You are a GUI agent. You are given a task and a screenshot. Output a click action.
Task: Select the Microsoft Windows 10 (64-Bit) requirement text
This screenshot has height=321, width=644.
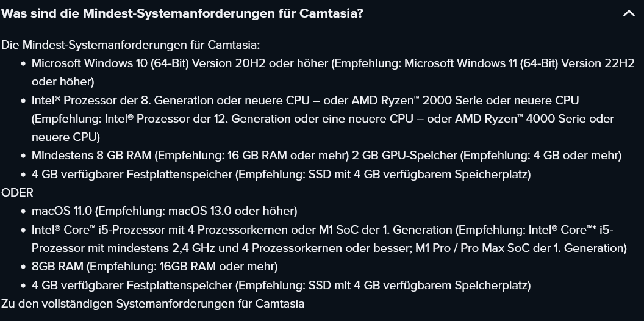pyautogui.click(x=110, y=63)
